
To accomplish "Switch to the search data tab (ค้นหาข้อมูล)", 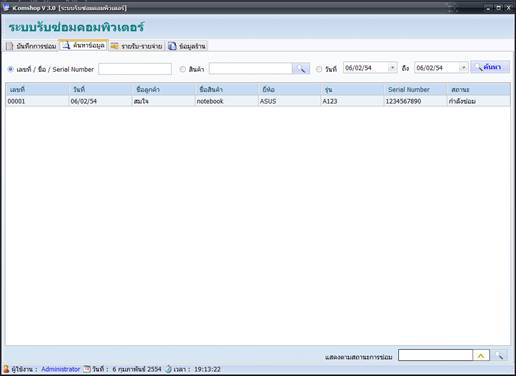I will (83, 45).
